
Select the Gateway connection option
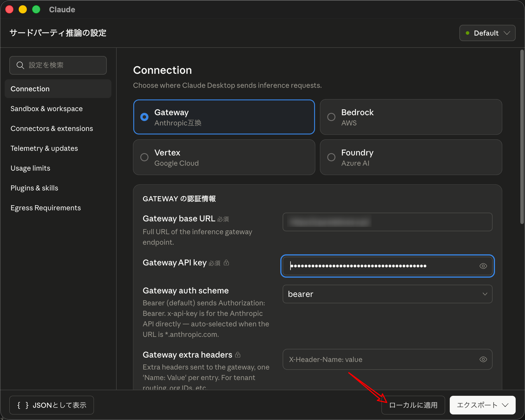click(x=224, y=117)
